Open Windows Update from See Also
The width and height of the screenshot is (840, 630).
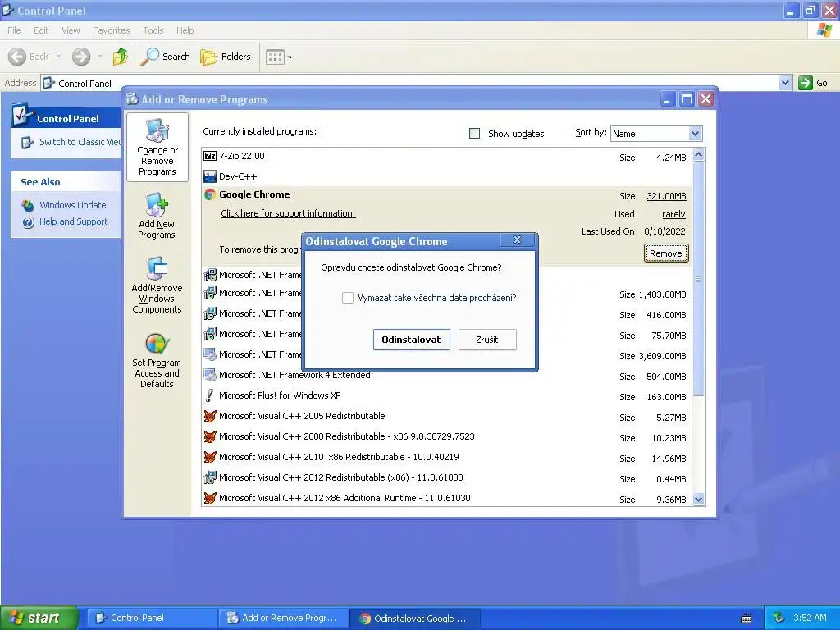pos(73,205)
